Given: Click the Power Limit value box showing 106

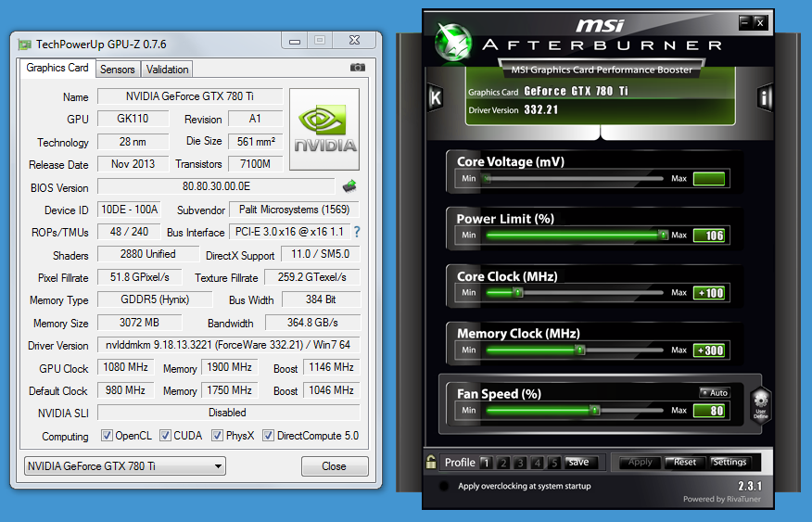Looking at the screenshot, I should click(x=709, y=236).
